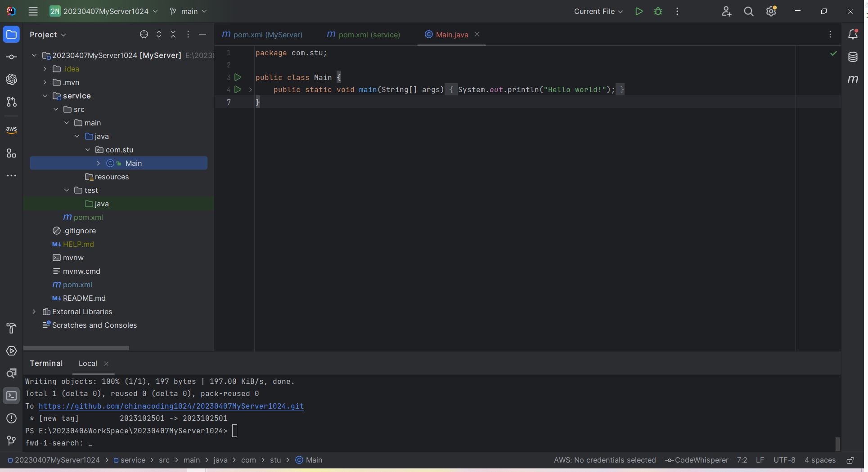
Task: Open the main branch dropdown
Action: pyautogui.click(x=188, y=11)
